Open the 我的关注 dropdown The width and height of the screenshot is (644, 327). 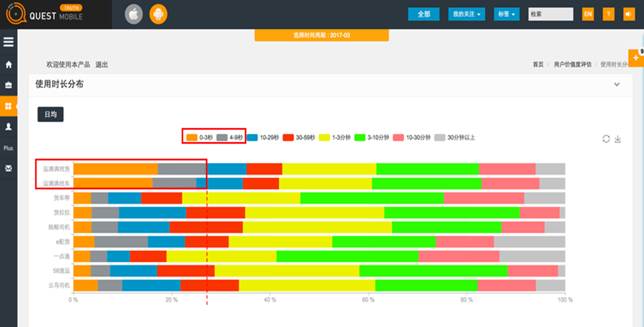466,14
